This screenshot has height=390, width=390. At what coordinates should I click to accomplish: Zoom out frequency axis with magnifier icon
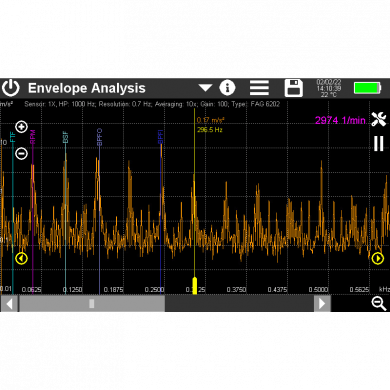click(x=379, y=304)
